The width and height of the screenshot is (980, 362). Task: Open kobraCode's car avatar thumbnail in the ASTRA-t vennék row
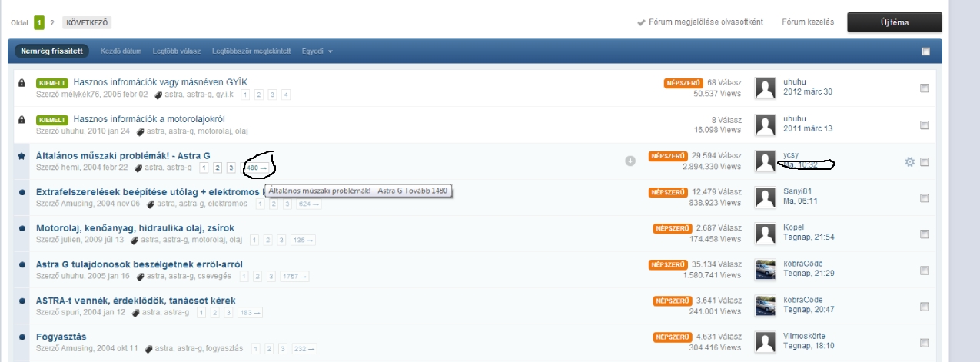pyautogui.click(x=766, y=306)
